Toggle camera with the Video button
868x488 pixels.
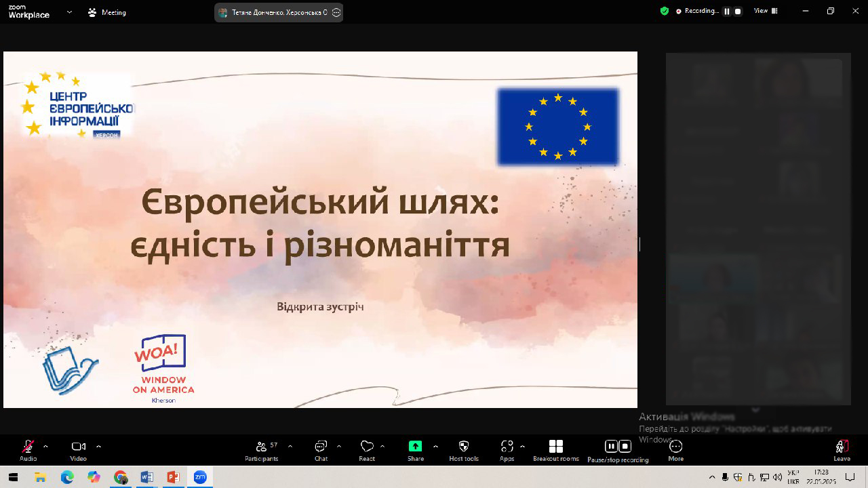(x=78, y=450)
